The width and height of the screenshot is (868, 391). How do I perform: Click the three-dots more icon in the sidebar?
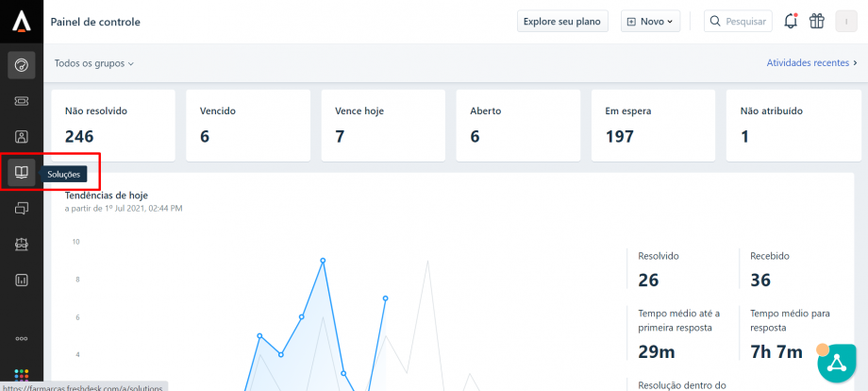pos(21,338)
